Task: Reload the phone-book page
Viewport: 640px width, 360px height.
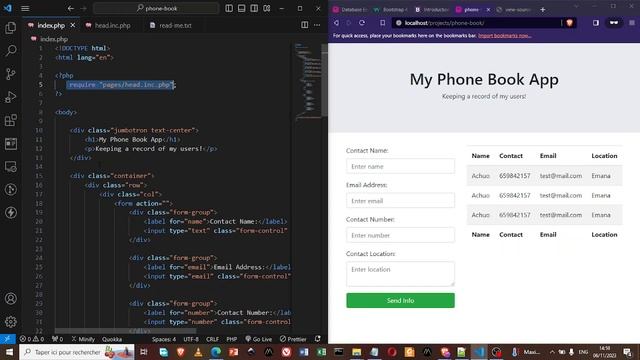Action: [x=362, y=23]
